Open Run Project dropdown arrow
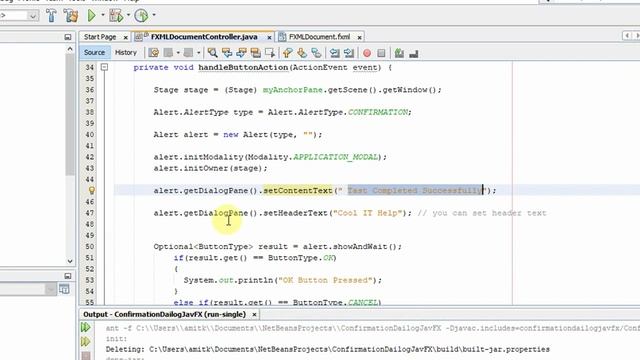 point(102,15)
